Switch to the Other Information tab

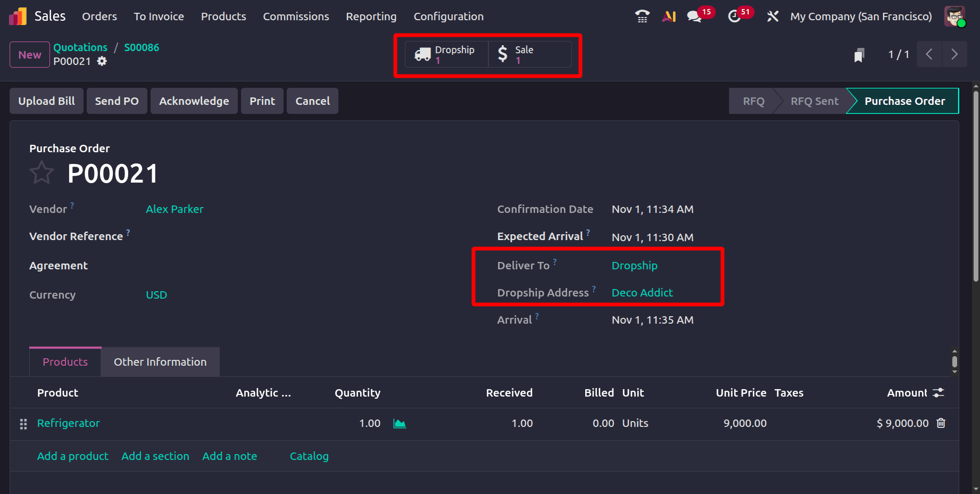pos(160,361)
